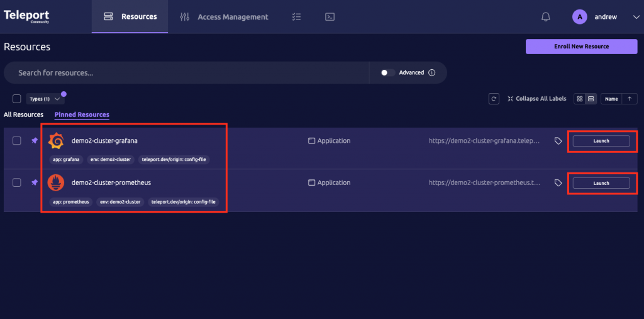644x319 pixels.
Task: Expand the andrew user menu chevron
Action: pyautogui.click(x=636, y=17)
